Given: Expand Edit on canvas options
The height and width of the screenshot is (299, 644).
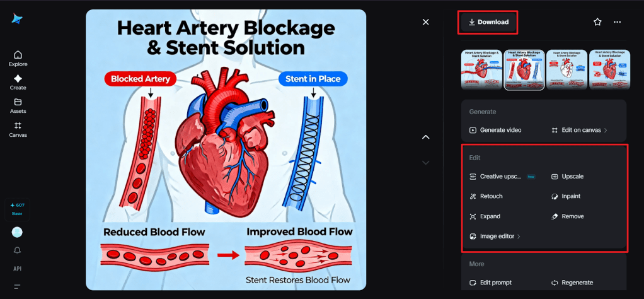Looking at the screenshot, I should tap(579, 130).
